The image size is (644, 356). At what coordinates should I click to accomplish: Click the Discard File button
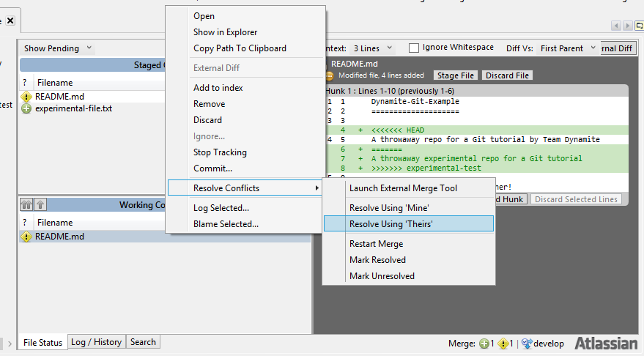point(507,75)
